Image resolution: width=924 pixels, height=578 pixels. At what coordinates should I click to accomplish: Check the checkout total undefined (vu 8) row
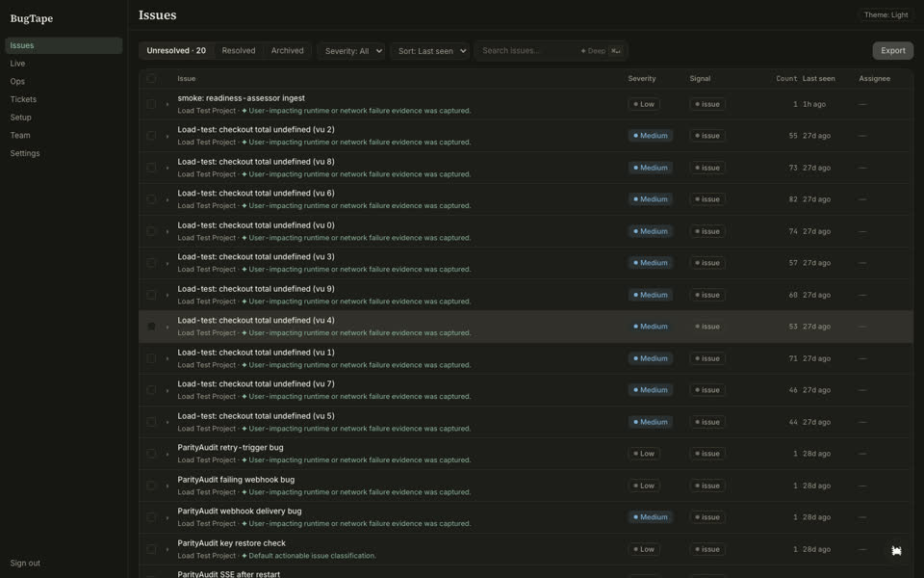pos(151,168)
